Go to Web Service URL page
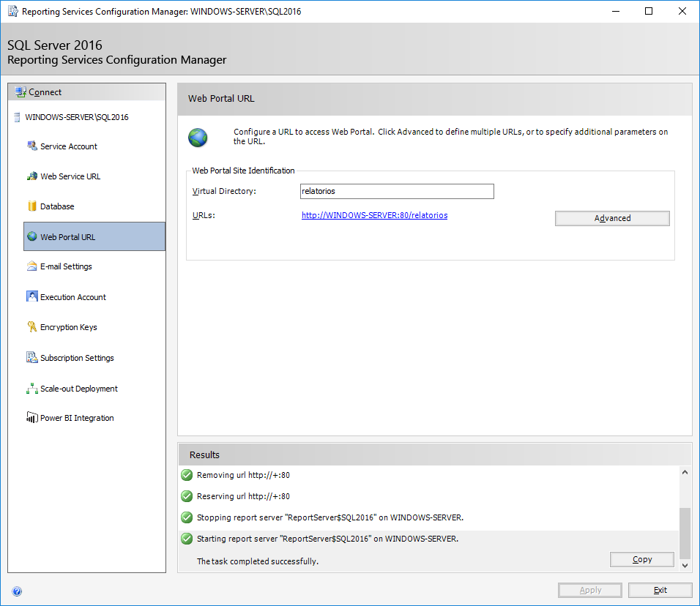The height and width of the screenshot is (606, 700). [x=70, y=176]
